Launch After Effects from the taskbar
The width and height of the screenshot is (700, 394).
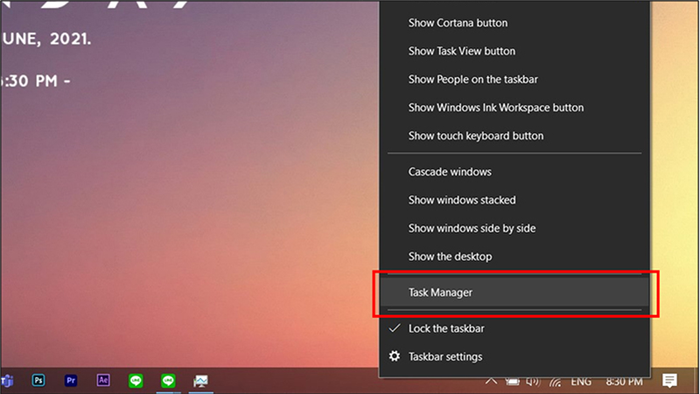tap(103, 380)
